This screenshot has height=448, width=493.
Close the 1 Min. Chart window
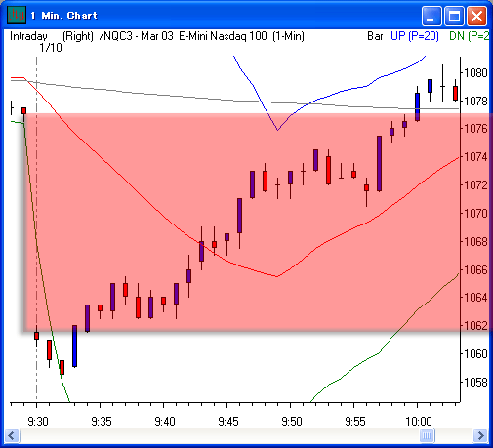tap(477, 16)
